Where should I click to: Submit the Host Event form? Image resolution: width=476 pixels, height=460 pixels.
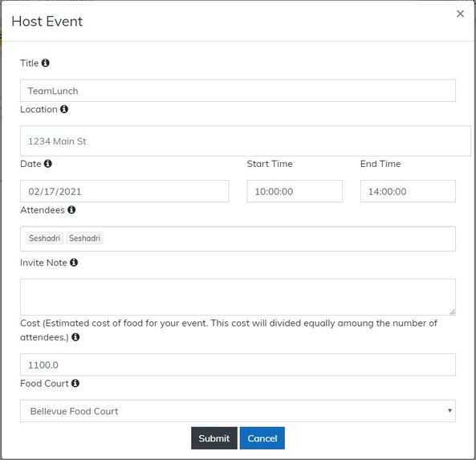click(x=214, y=438)
